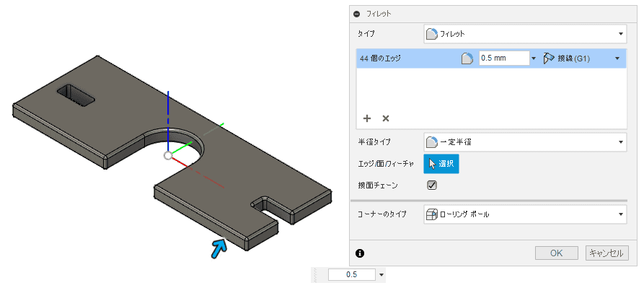The width and height of the screenshot is (644, 288).
Task: Edit the floating 0.5 value field
Action: coord(352,275)
